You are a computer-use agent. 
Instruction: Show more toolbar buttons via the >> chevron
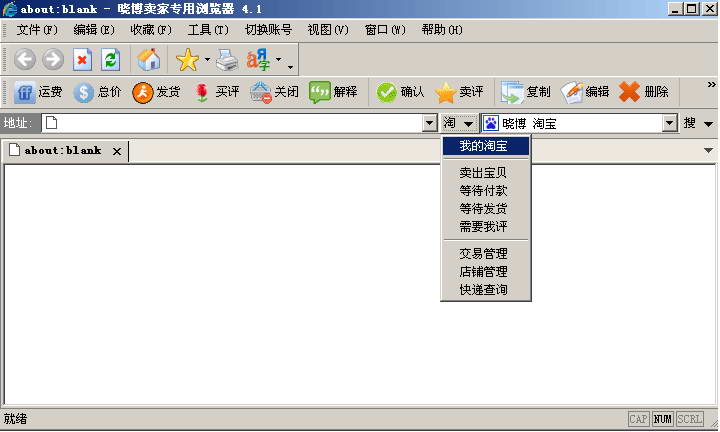coord(711,84)
